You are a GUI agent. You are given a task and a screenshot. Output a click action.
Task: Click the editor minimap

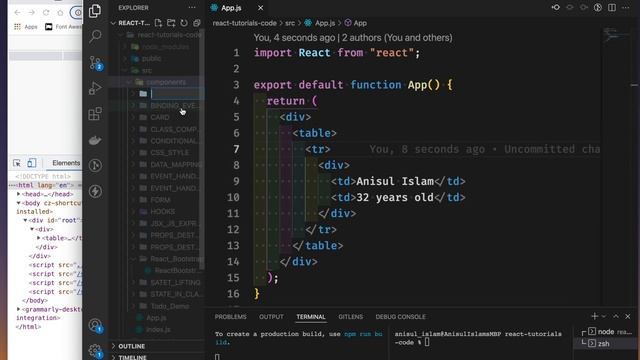[x=616, y=35]
